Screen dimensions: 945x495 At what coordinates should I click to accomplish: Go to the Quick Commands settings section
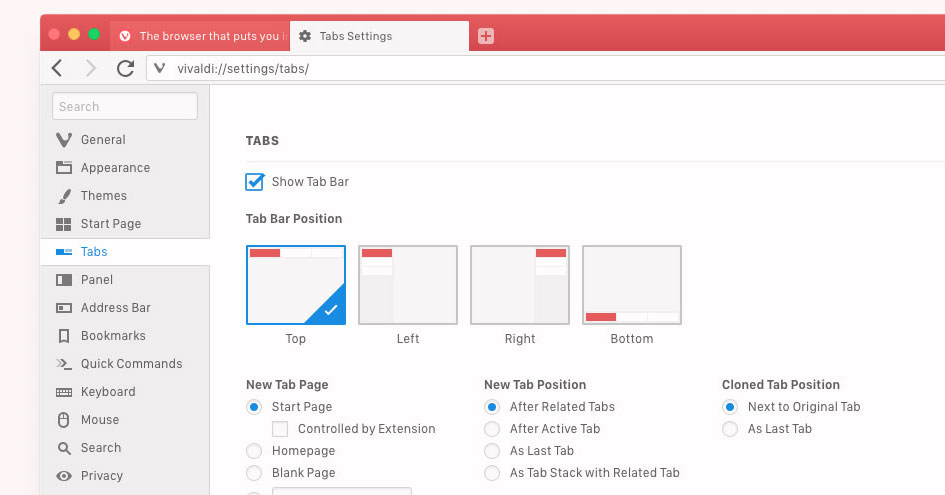click(x=131, y=364)
